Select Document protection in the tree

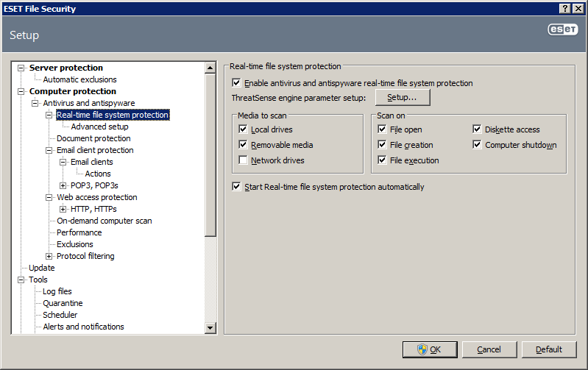(x=93, y=138)
